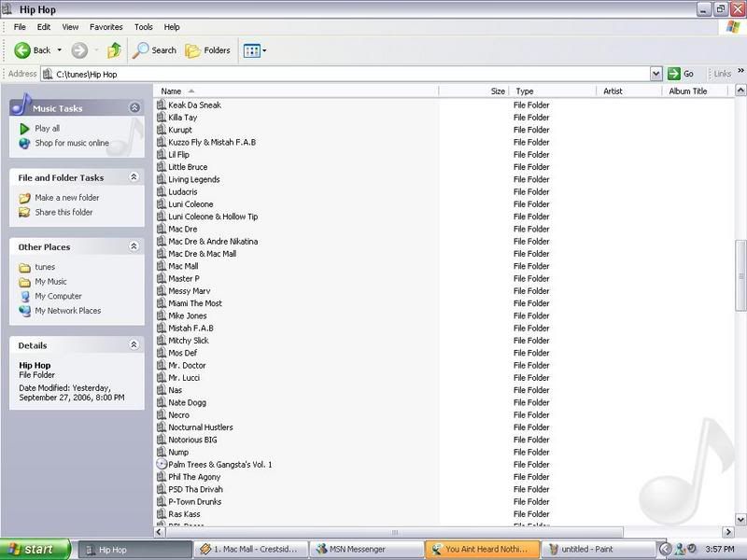Open the Favorites menu
This screenshot has height=560, width=747.
pyautogui.click(x=106, y=27)
